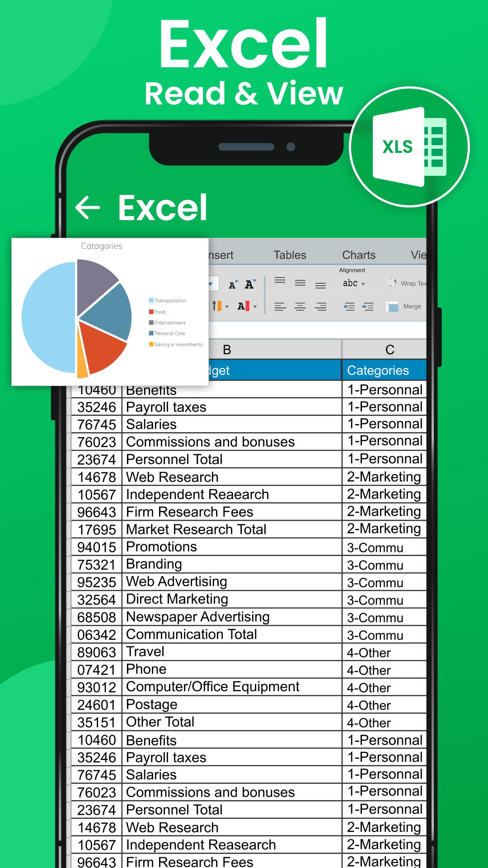This screenshot has width=488, height=868.
Task: Click the Merge cells icon
Action: [x=392, y=307]
